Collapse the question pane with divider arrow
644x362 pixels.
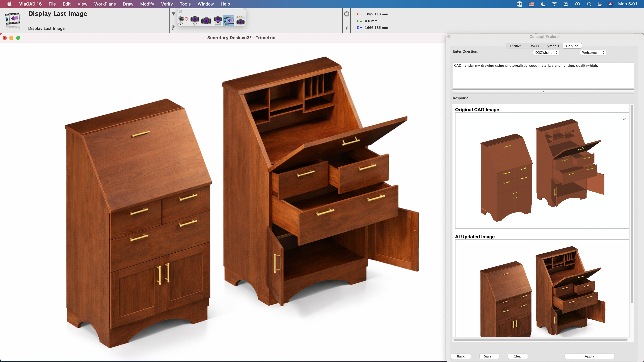point(543,92)
